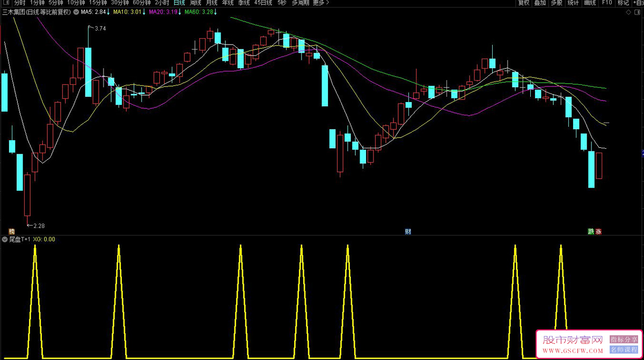Toggle the side panel icon at chart corner
The height and width of the screenshot is (360, 644).
coord(638,11)
